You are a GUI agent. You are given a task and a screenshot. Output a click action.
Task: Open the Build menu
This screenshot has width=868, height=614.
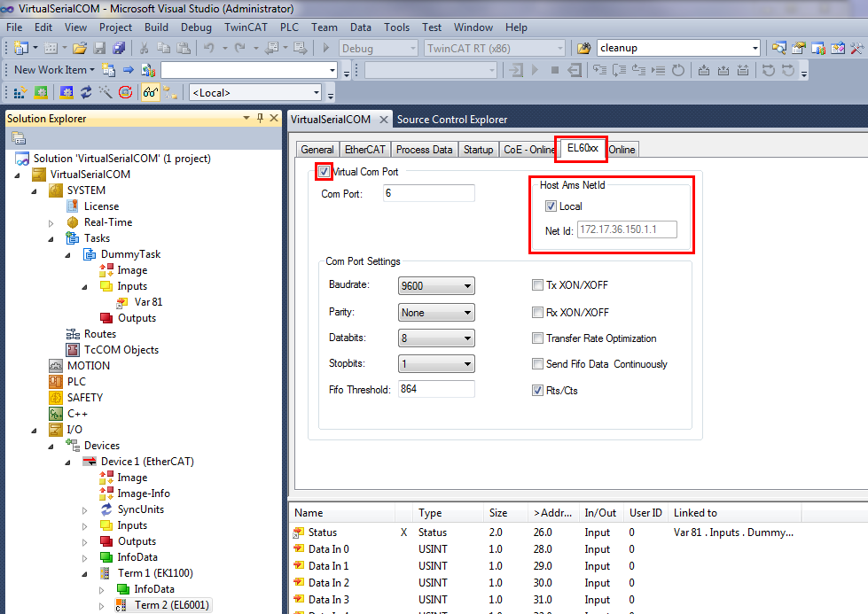pyautogui.click(x=156, y=27)
